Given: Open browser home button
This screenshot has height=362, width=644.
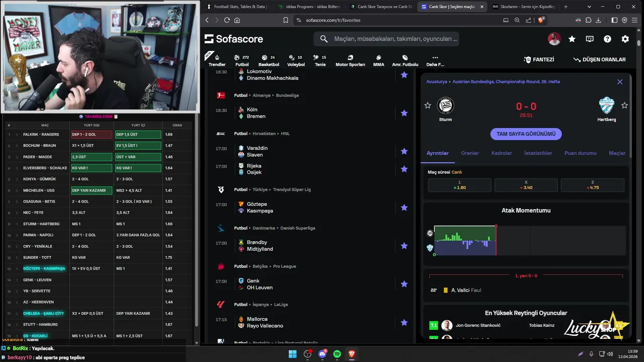Looking at the screenshot, I should (x=237, y=20).
